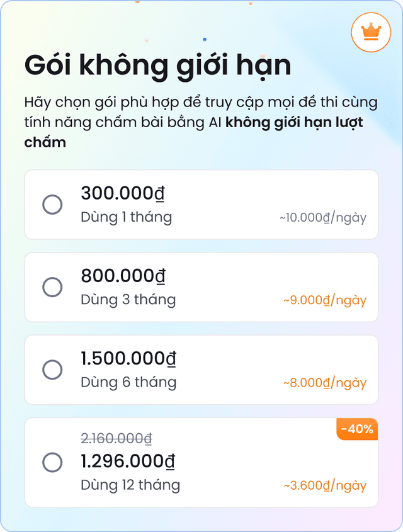The width and height of the screenshot is (403, 532).
Task: Click the 300.000đ price label
Action: pos(122,192)
